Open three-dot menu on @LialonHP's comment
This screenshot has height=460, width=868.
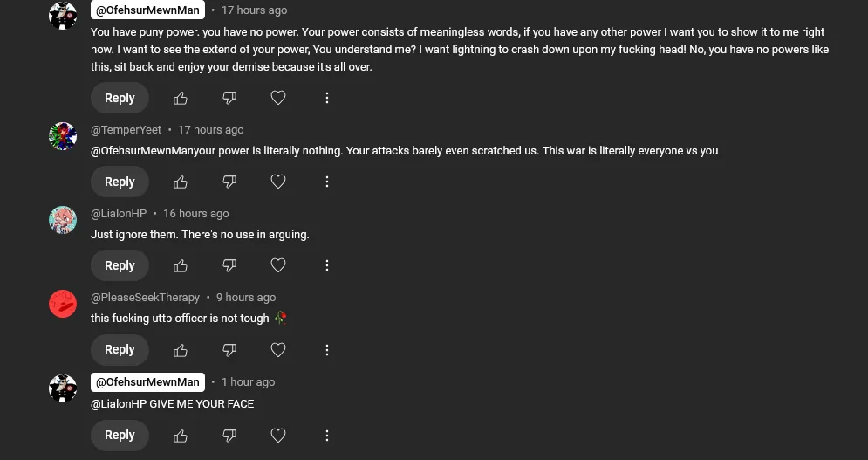327,265
